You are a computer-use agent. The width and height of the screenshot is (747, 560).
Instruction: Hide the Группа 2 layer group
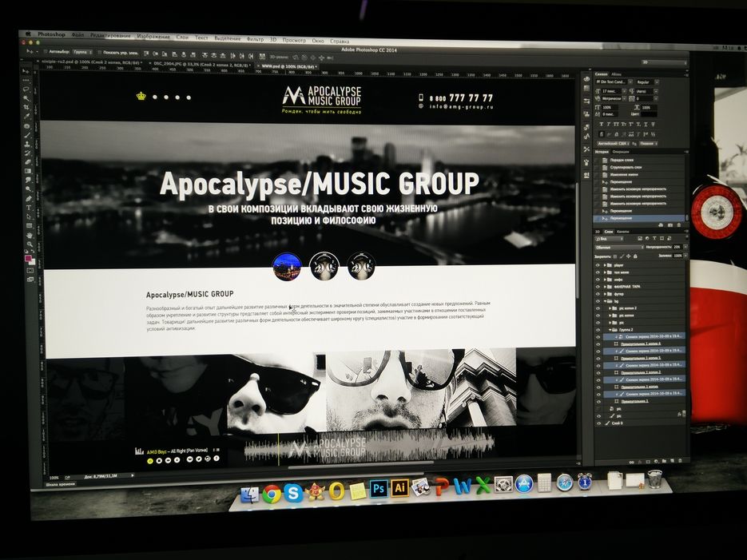click(x=598, y=329)
